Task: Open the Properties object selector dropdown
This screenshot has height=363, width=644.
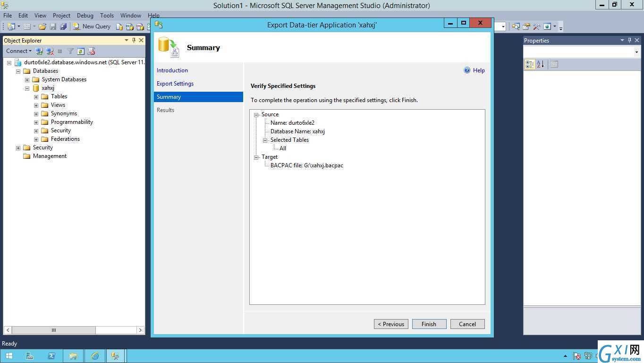Action: (636, 52)
